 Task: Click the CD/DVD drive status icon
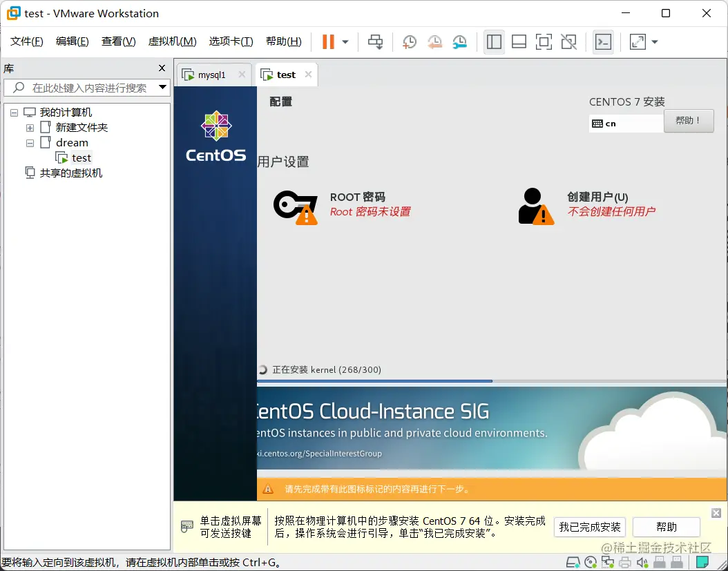[x=591, y=563]
